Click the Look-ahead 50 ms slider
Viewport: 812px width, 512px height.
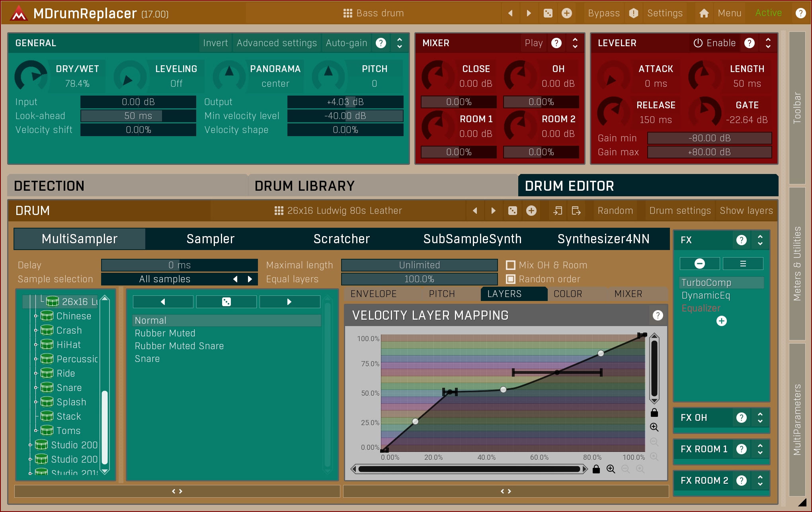coord(138,116)
